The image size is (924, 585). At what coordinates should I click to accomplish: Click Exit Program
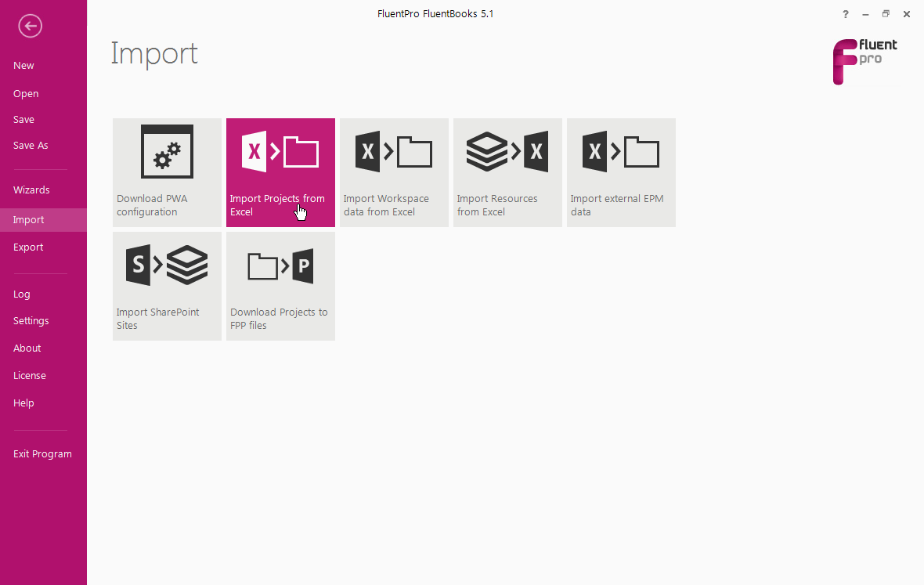pos(43,454)
